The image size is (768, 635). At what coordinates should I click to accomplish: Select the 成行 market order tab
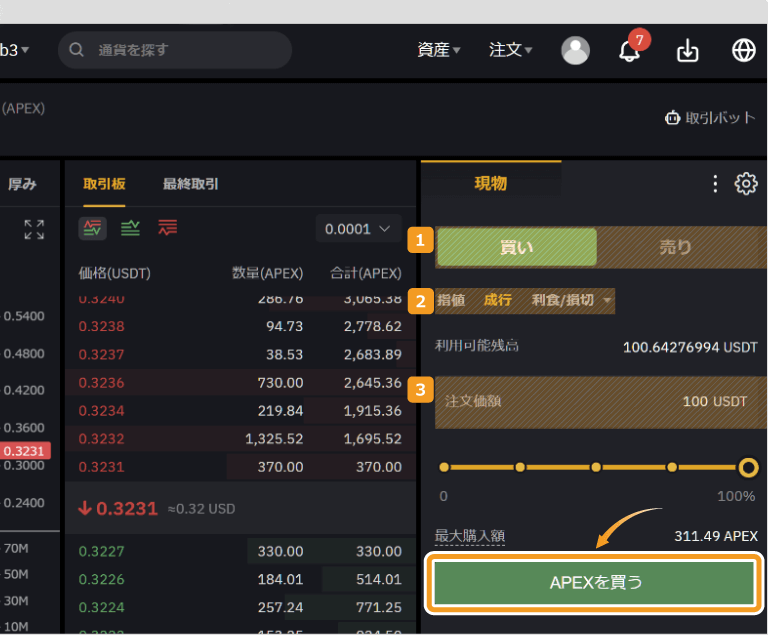(498, 300)
